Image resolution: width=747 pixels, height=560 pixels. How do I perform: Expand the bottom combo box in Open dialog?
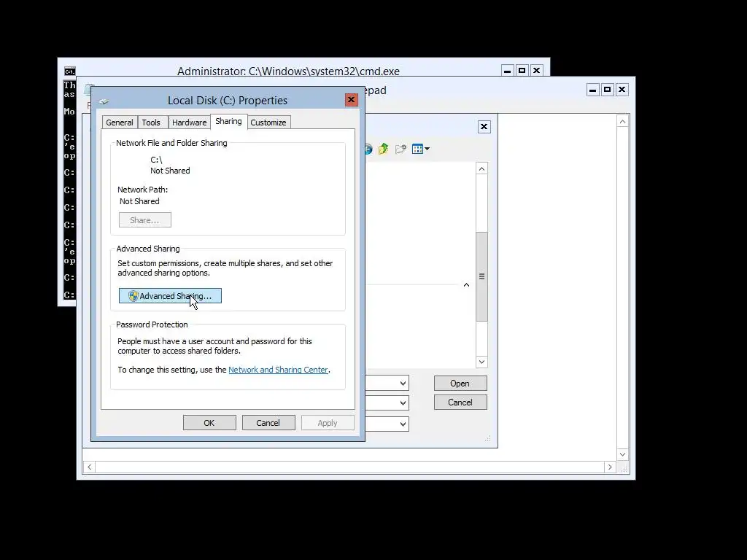coord(403,424)
